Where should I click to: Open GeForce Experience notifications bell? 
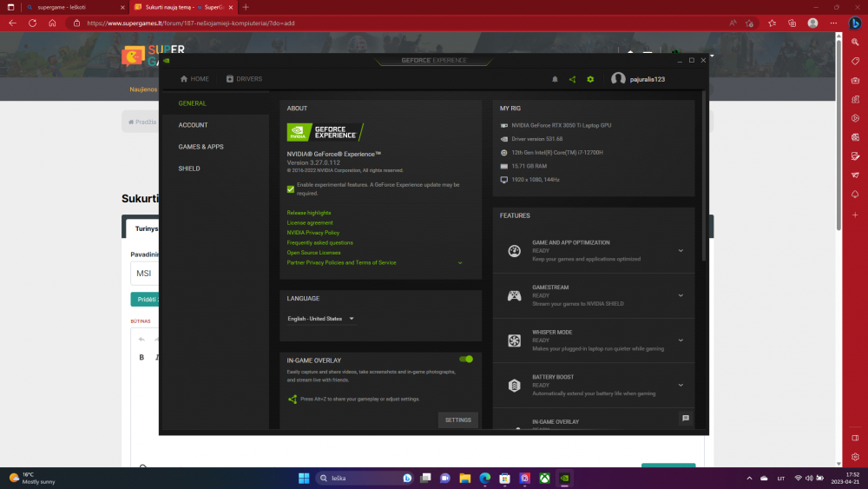555,79
